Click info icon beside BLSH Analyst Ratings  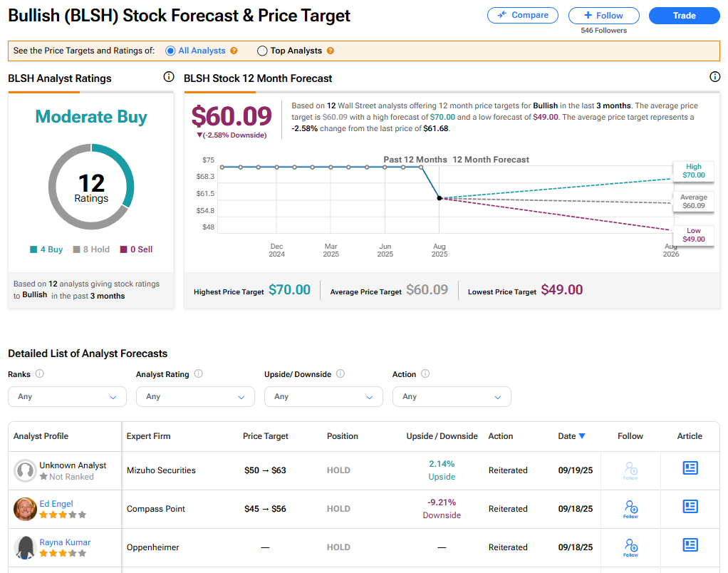coord(169,77)
